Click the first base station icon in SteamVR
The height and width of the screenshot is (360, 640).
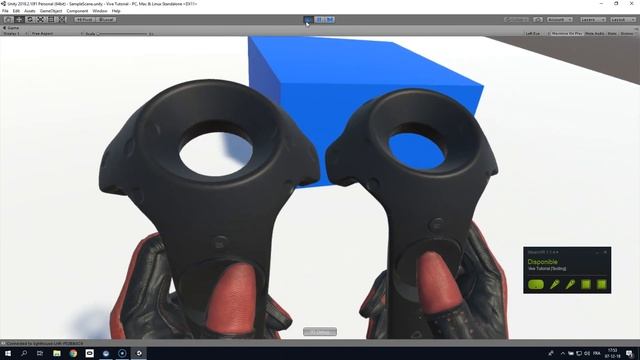586,284
